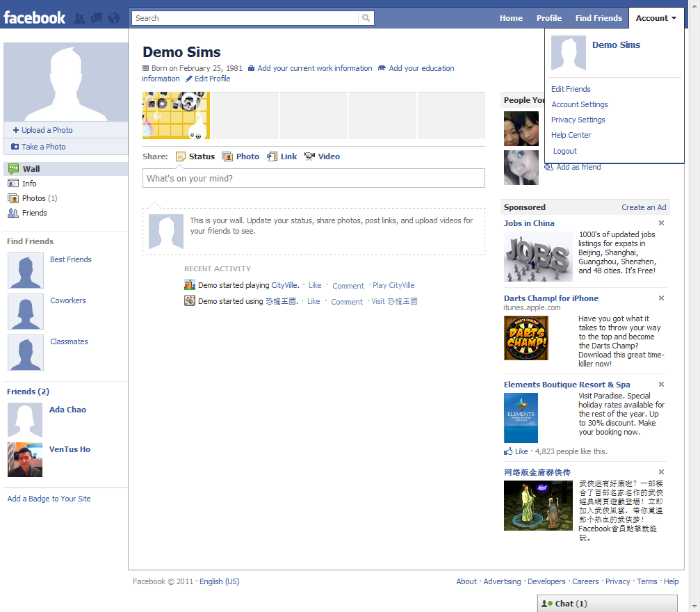Image resolution: width=700 pixels, height=612 pixels.
Task: Like the CityVille activity post
Action: [315, 285]
